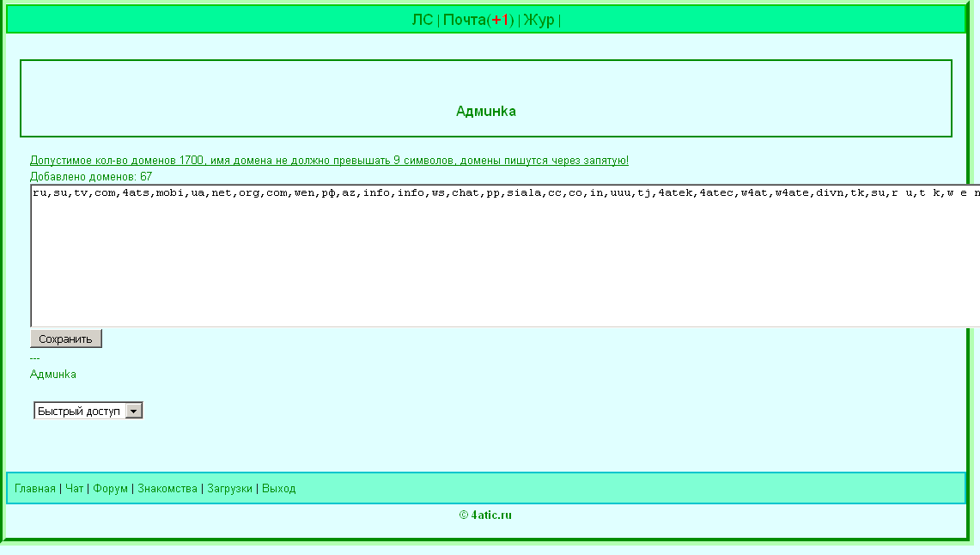The width and height of the screenshot is (980, 555).
Task: Go to Главная in the footer menu
Action: tap(35, 489)
